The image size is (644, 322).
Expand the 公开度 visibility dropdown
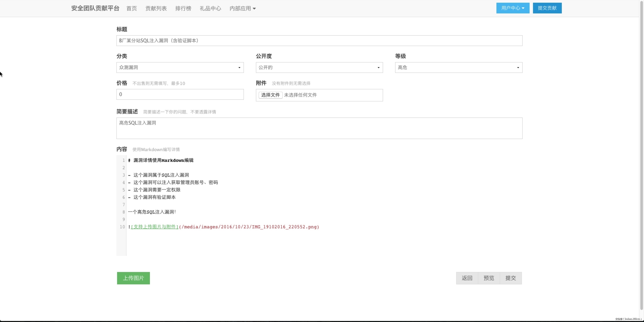319,67
